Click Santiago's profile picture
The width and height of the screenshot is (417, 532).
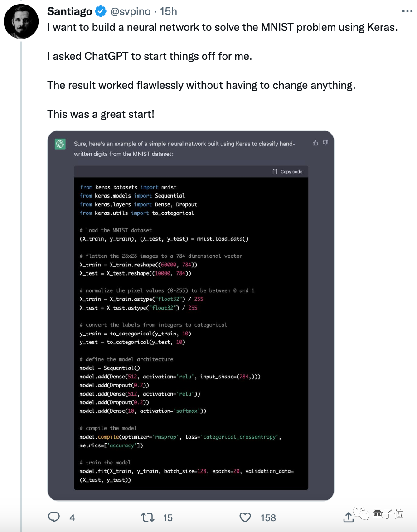pos(21,21)
